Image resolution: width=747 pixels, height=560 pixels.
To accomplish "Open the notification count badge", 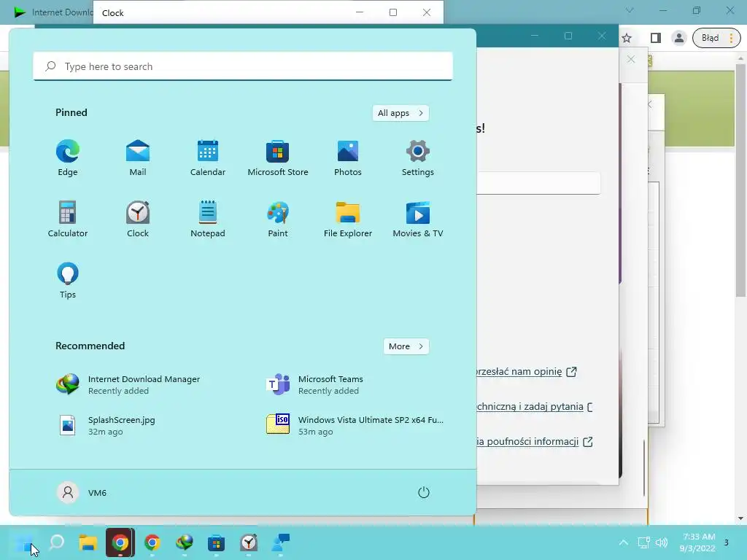I will (x=727, y=542).
